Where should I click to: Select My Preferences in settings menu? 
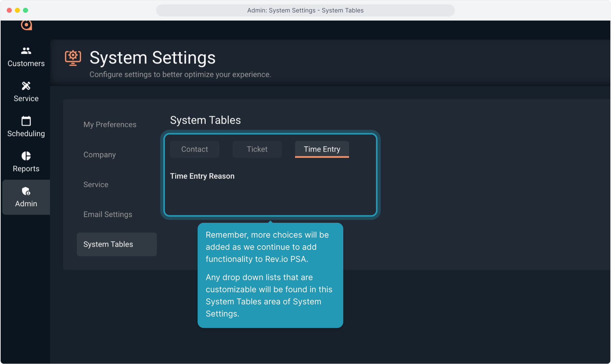pyautogui.click(x=110, y=125)
